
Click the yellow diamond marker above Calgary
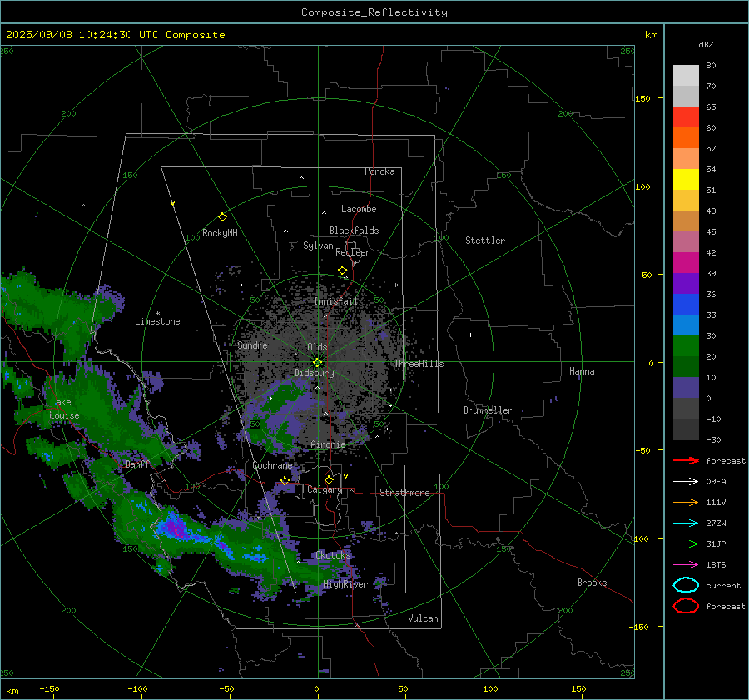(329, 479)
